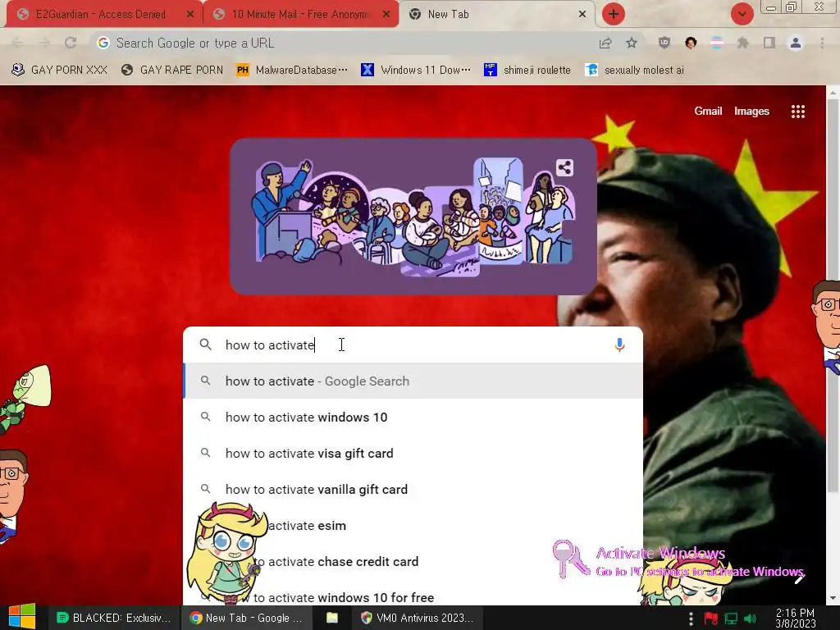Switch to VM0 Antivirus 2023 taskbar item

tap(418, 618)
